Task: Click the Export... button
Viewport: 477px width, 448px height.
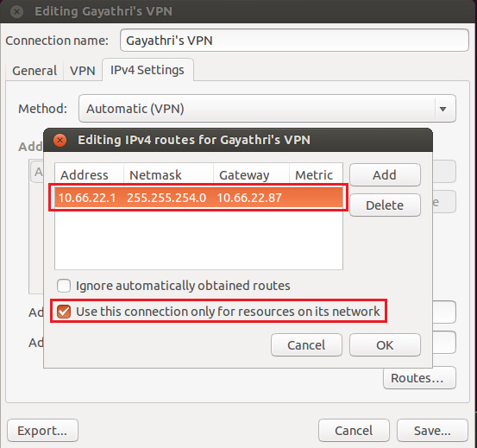Action: pos(42,431)
